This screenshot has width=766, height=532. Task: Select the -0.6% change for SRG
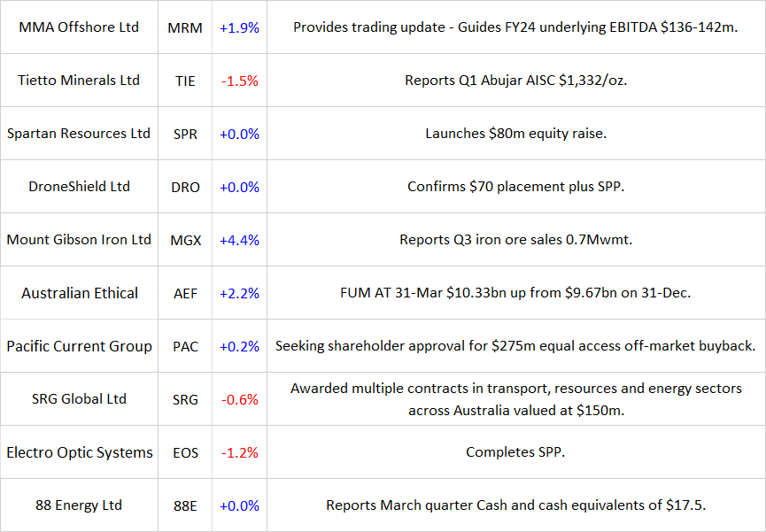pos(239,399)
